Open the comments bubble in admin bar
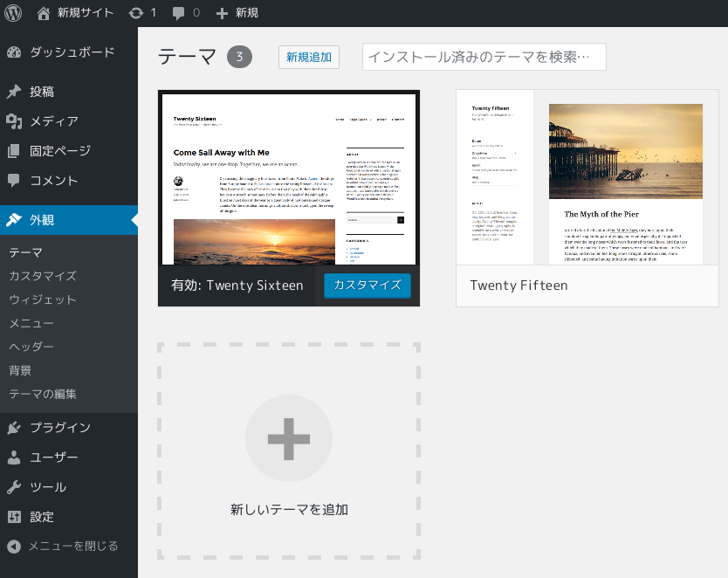 (178, 13)
